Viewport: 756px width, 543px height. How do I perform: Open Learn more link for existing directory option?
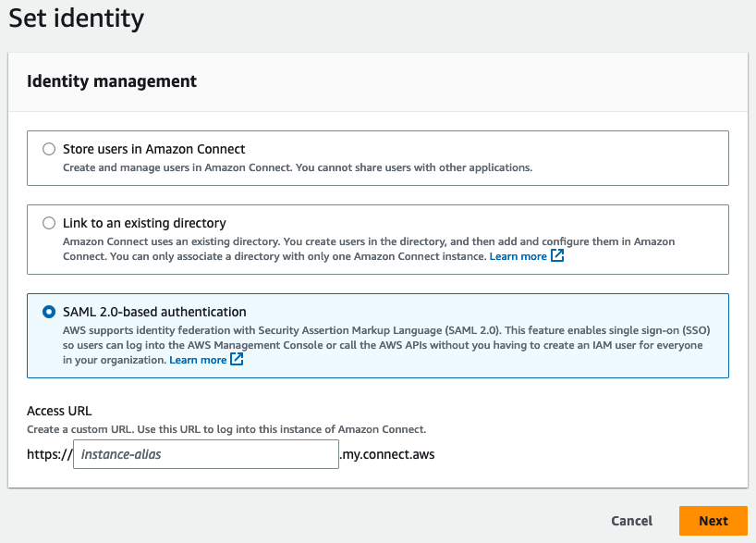click(x=518, y=256)
